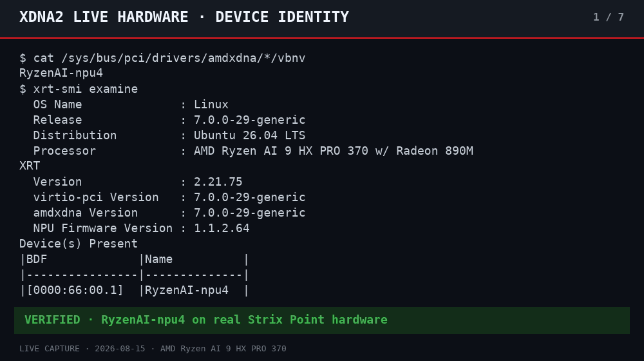The width and height of the screenshot is (644, 361).
Task: Click the 'BDF' table column header
Action: click(37, 259)
